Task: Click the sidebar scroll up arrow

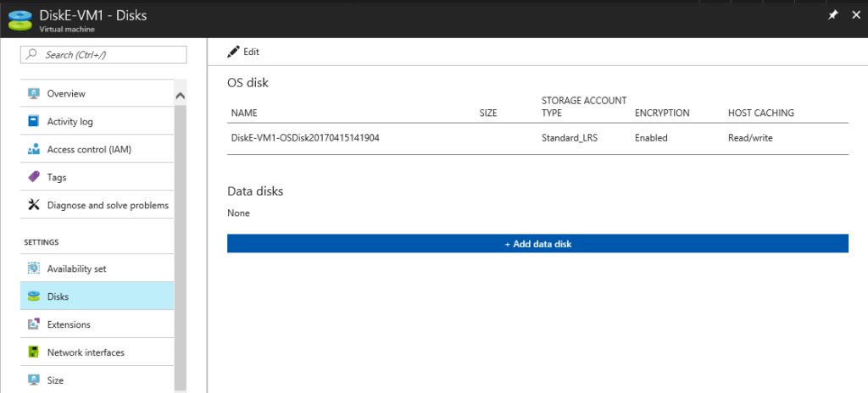Action: [181, 96]
